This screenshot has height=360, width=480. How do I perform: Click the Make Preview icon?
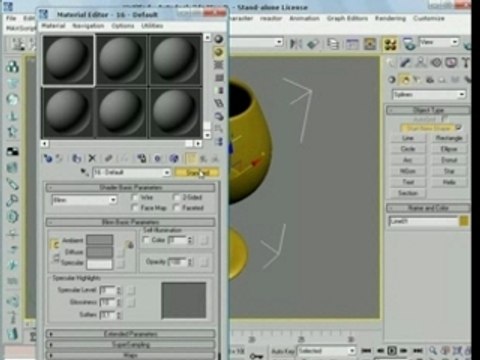(x=219, y=104)
